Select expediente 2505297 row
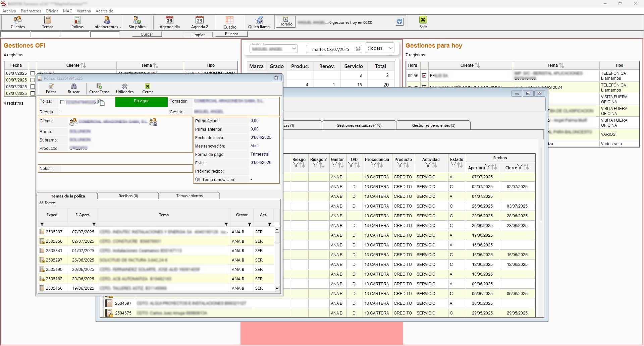Screen dimensions: 644x346 [156, 260]
